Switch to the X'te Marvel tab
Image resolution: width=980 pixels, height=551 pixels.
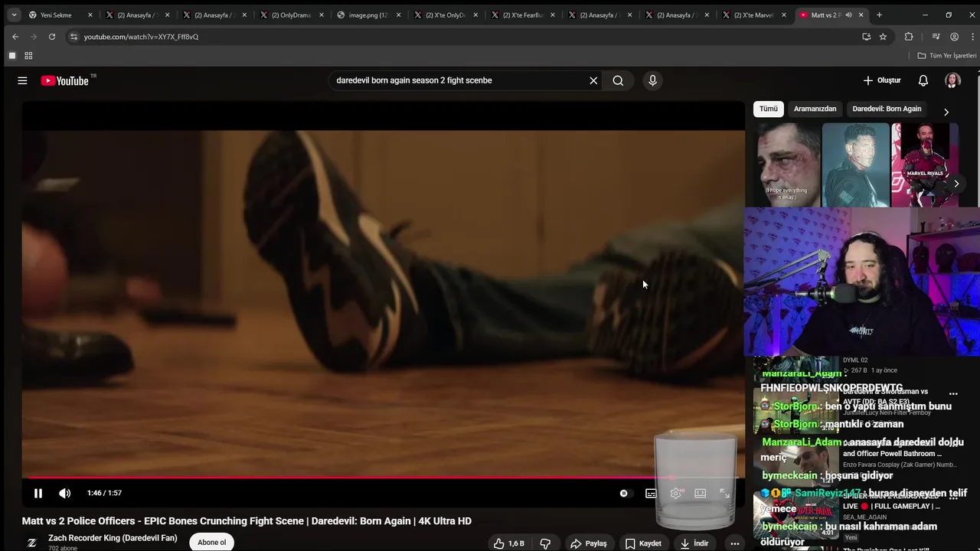point(753,15)
